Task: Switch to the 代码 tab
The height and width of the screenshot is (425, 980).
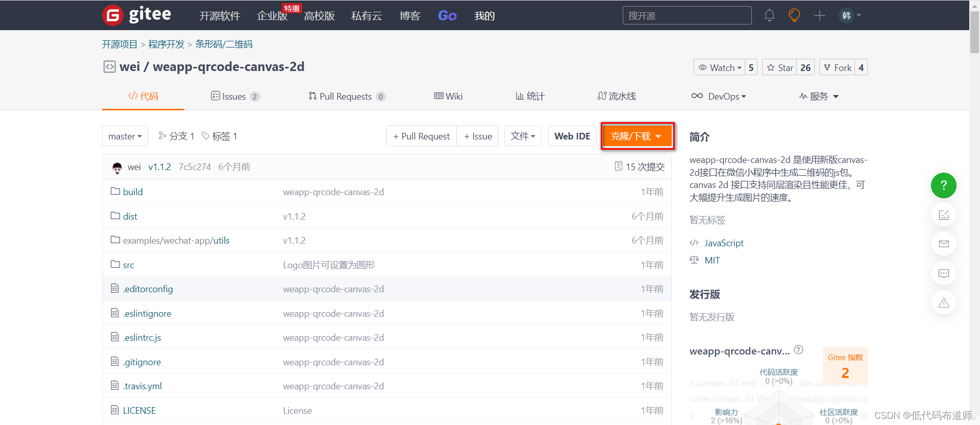Action: tap(143, 96)
